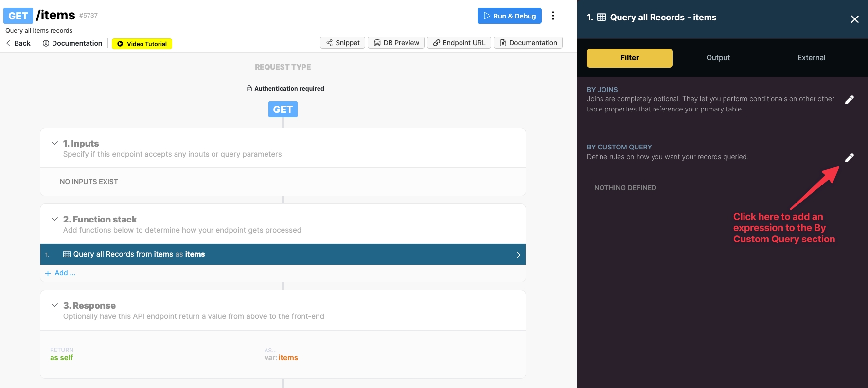Click the Run & Debug button
The image size is (868, 388).
pos(509,16)
